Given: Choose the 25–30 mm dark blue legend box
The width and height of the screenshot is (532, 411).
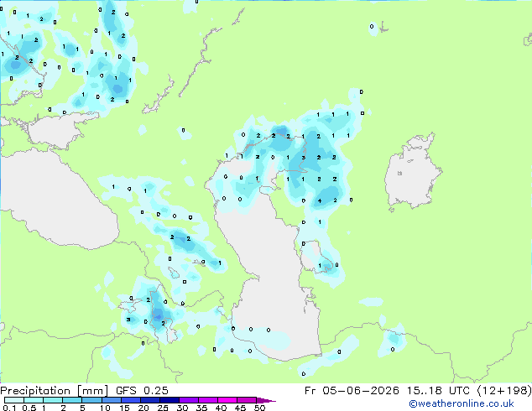Looking at the screenshot, I should coord(170,400).
